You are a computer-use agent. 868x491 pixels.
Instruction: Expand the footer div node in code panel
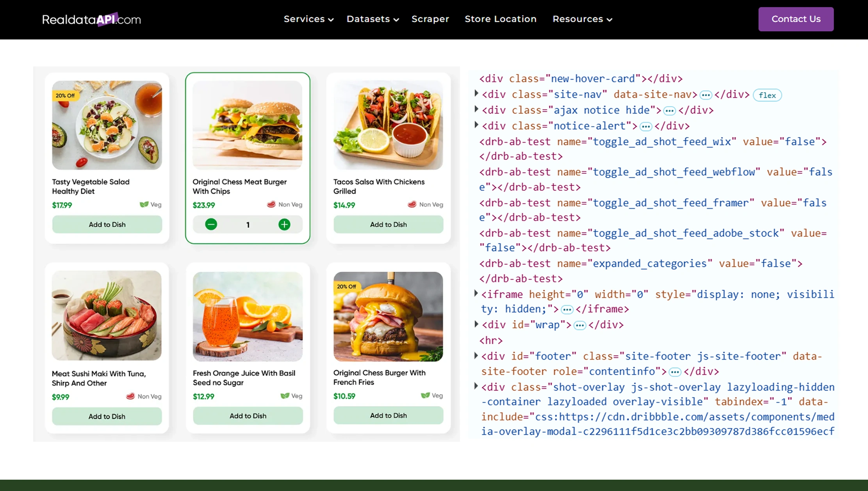coord(476,355)
